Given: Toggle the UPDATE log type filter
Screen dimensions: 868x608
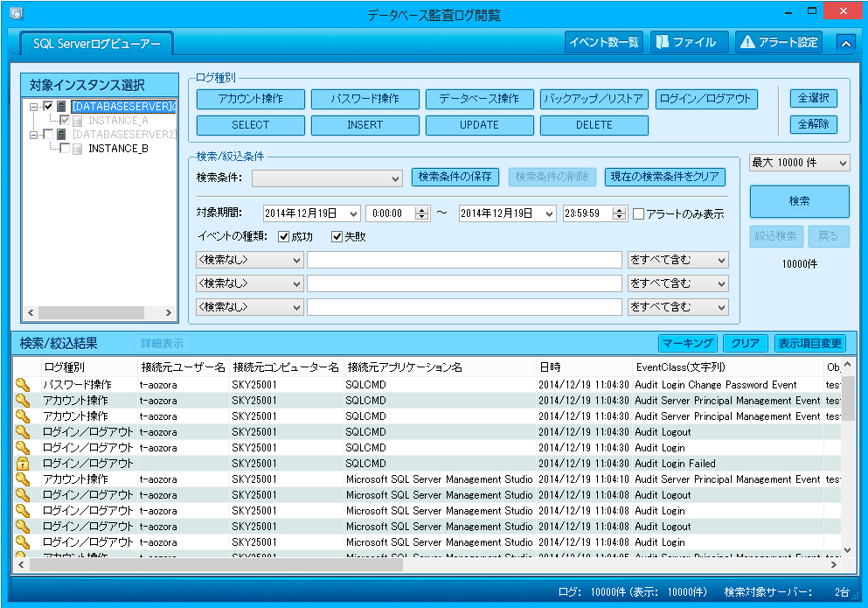Looking at the screenshot, I should [480, 125].
